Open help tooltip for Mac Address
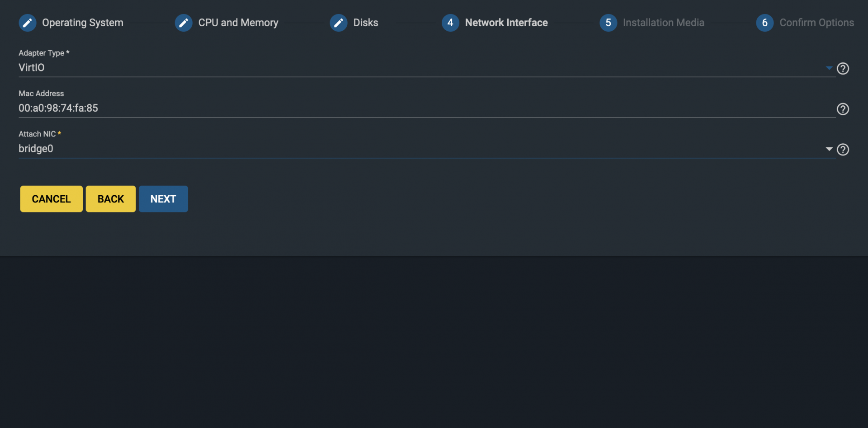Image resolution: width=868 pixels, height=428 pixels. tap(843, 109)
